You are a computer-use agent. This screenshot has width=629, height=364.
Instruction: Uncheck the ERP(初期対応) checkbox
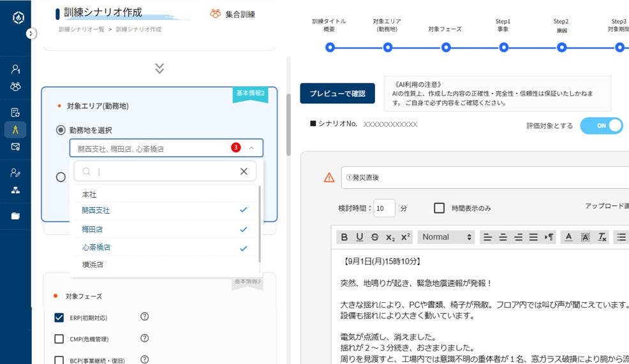click(x=59, y=317)
